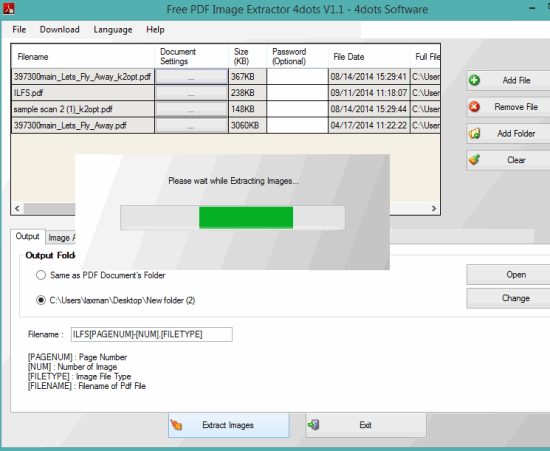Open document settings for sample scan 2 (1)_k2opt.pdf

[191, 109]
